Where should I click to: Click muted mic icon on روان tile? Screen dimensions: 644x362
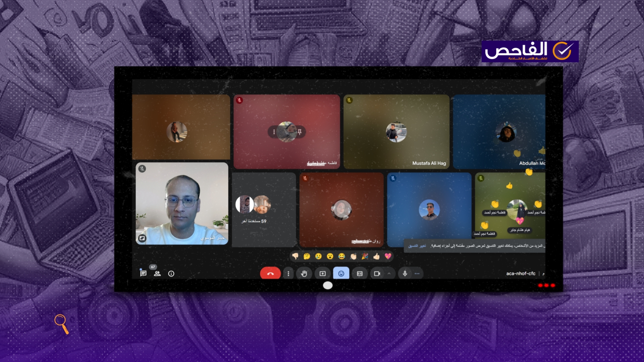pyautogui.click(x=305, y=178)
